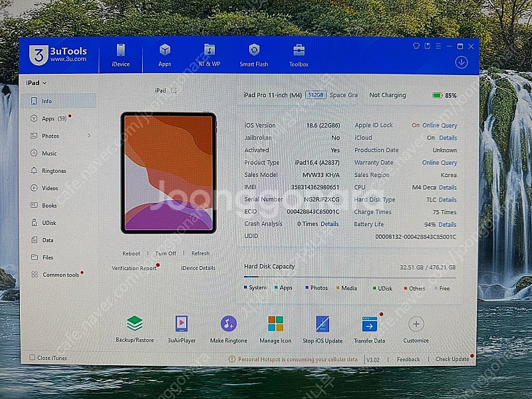
Task: Open the downloads arrow icon
Action: point(462,62)
